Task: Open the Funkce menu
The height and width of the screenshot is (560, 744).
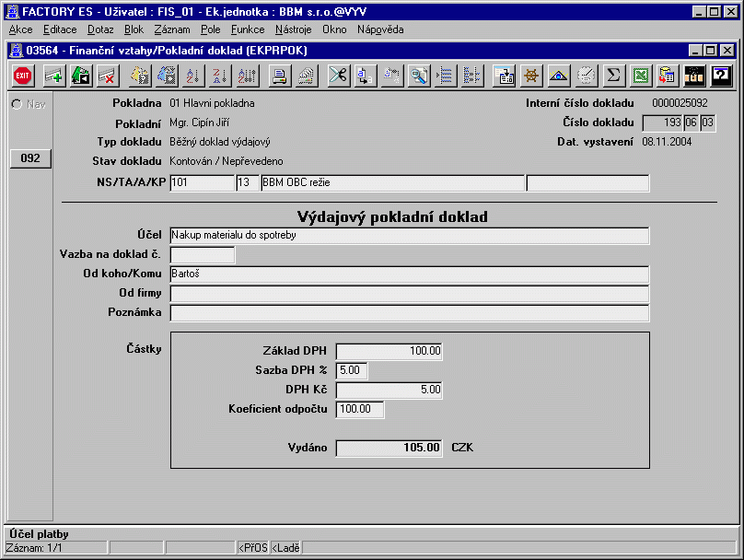Action: pyautogui.click(x=248, y=29)
